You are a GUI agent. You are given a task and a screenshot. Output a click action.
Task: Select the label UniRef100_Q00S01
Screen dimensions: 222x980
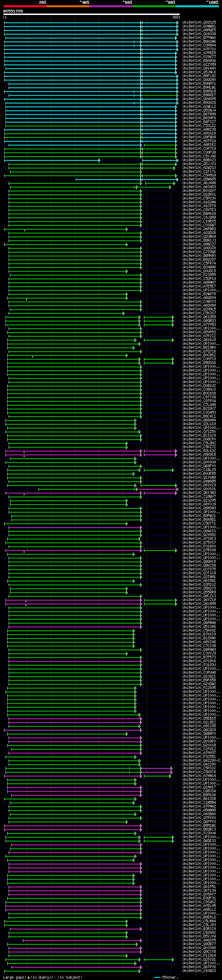click(199, 489)
